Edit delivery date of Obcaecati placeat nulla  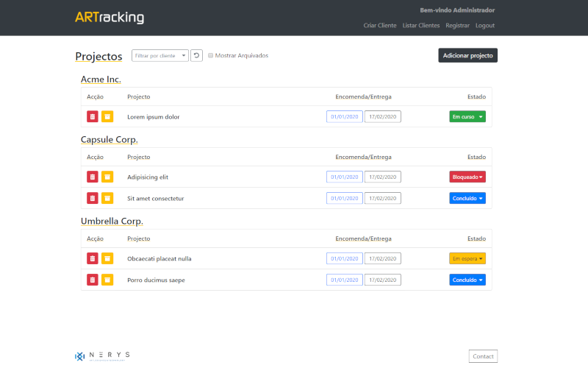coord(382,258)
